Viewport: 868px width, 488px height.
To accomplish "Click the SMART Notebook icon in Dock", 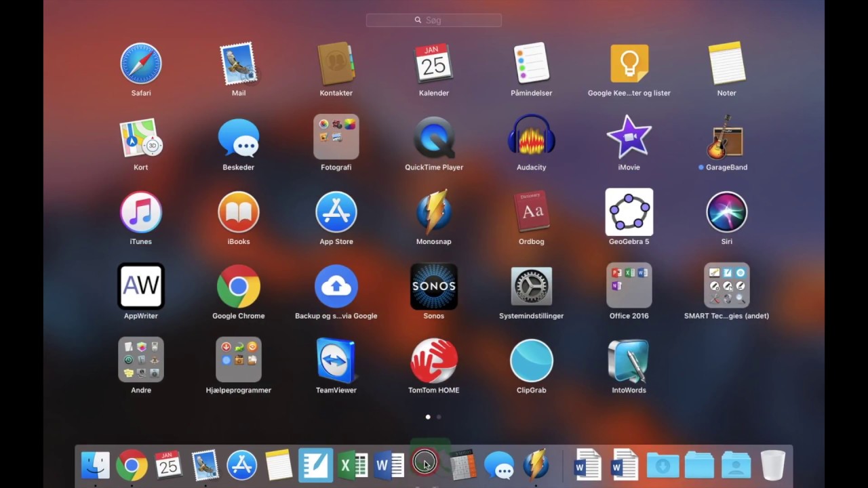I will click(x=315, y=466).
